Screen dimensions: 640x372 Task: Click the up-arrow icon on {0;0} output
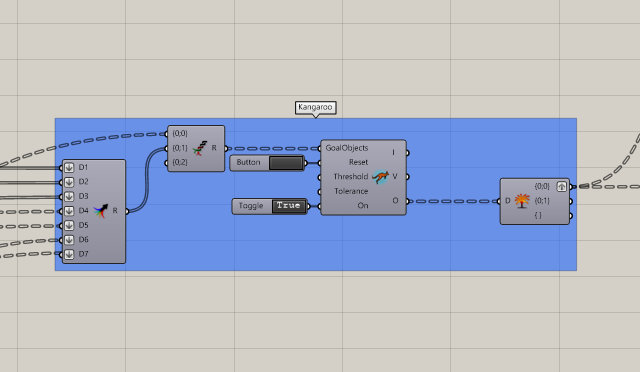[562, 186]
